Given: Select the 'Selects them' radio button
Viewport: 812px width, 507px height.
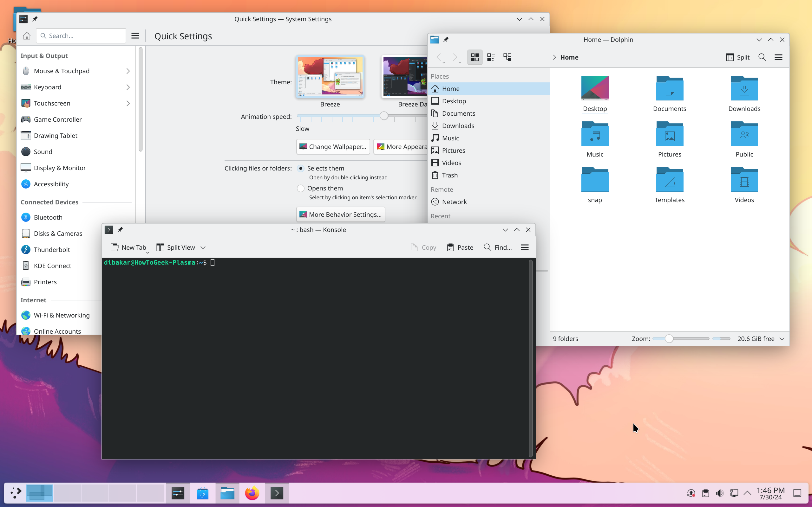Looking at the screenshot, I should pos(301,168).
